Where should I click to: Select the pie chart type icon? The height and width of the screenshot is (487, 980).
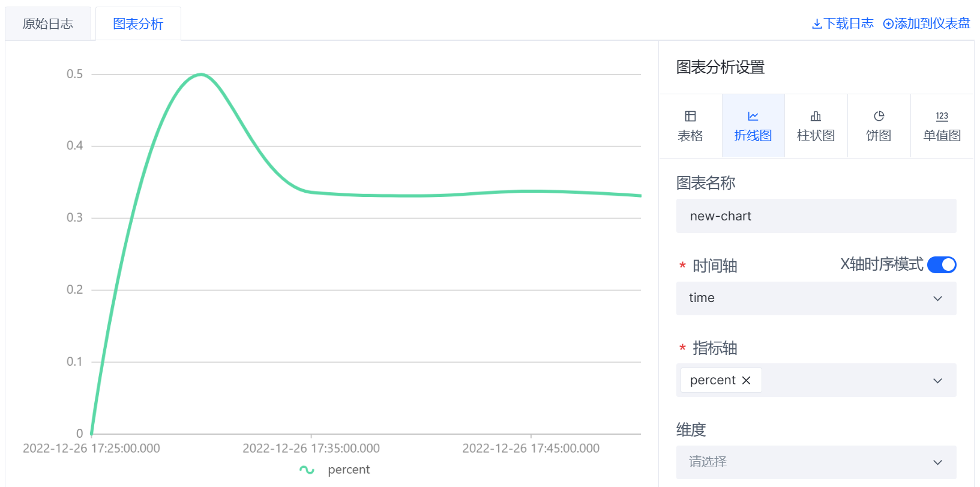click(879, 116)
